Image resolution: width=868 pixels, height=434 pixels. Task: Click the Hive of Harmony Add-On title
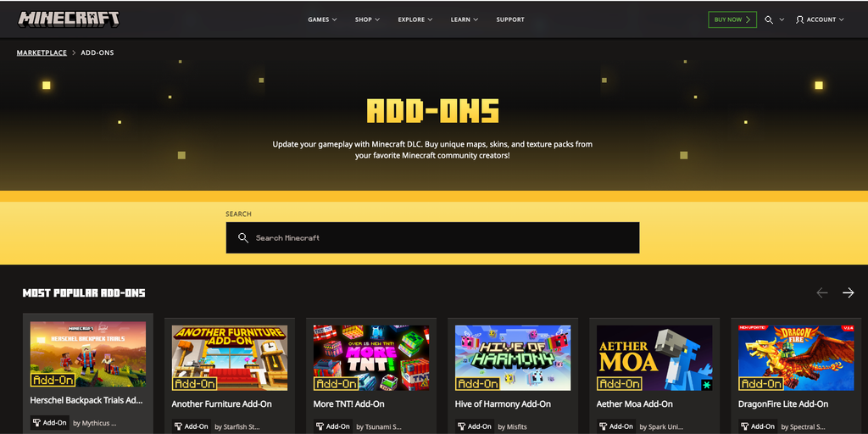[x=503, y=404]
